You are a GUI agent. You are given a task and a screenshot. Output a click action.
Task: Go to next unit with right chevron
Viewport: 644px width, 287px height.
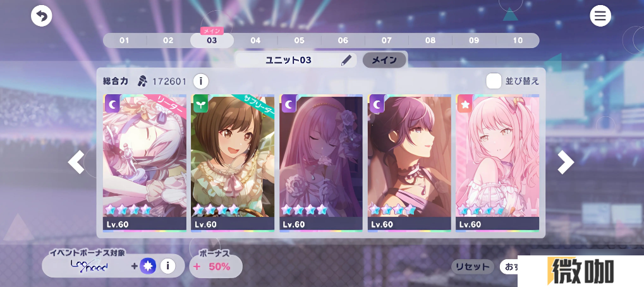click(566, 162)
